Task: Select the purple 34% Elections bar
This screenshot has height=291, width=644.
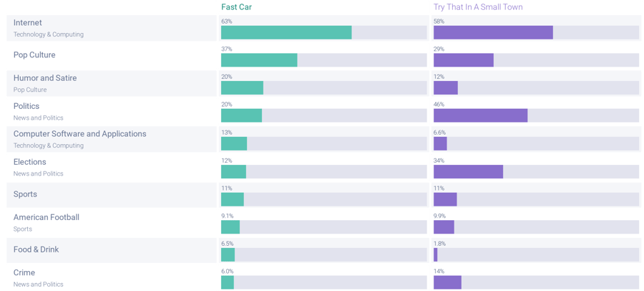Action: point(468,172)
